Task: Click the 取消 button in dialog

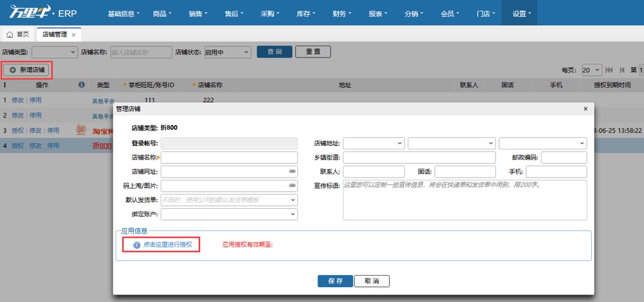Action: [x=372, y=281]
